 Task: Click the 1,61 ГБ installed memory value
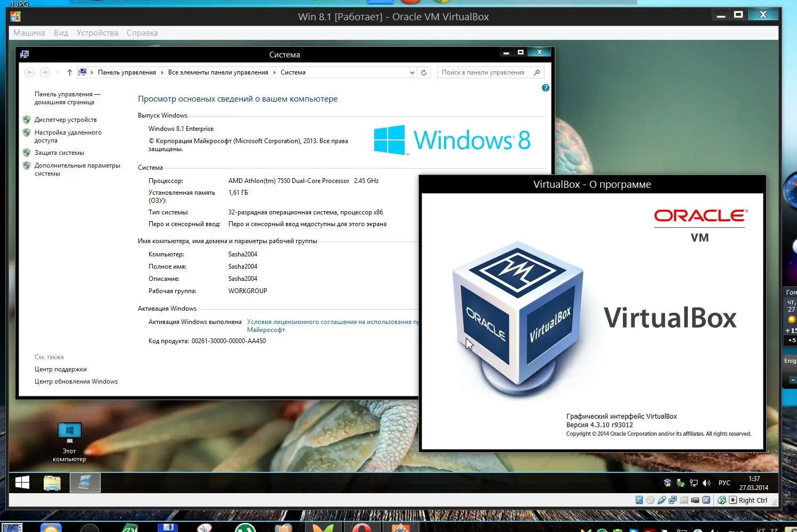pyautogui.click(x=238, y=193)
